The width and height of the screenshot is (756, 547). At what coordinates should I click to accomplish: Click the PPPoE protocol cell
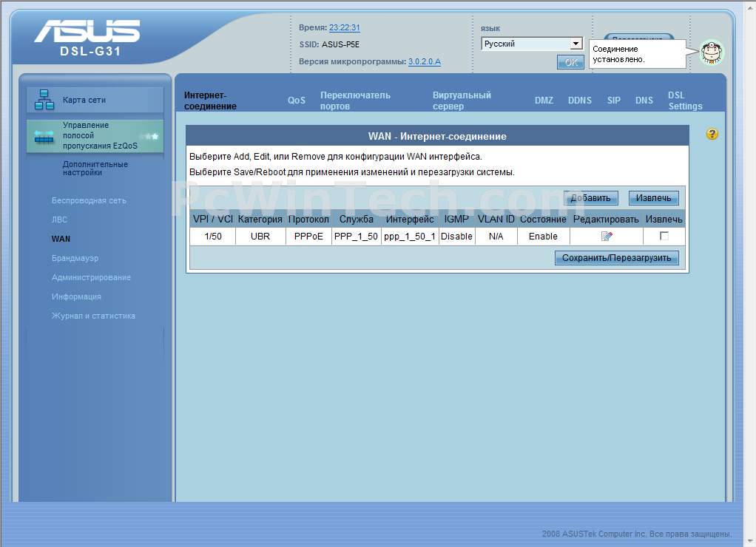click(308, 236)
